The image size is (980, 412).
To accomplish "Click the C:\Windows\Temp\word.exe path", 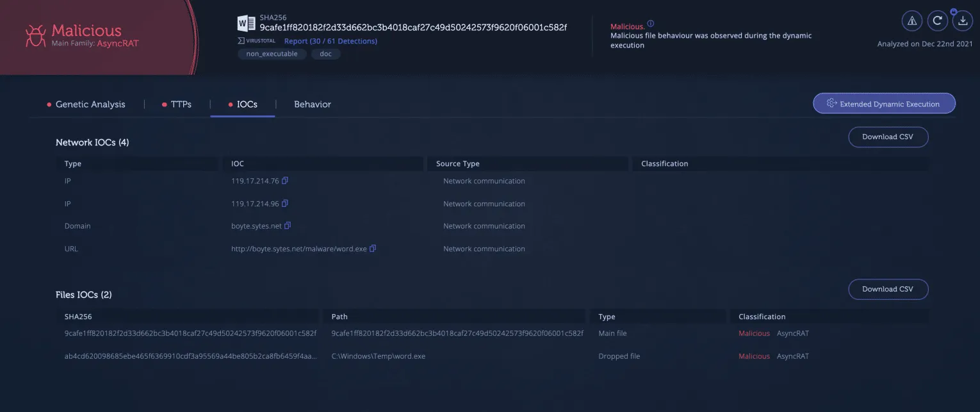I will click(x=378, y=356).
